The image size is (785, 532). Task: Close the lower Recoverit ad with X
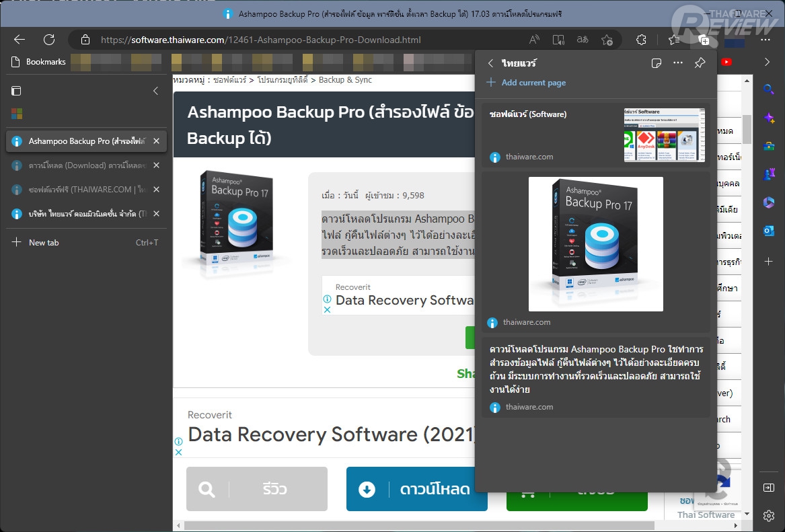coord(178,452)
